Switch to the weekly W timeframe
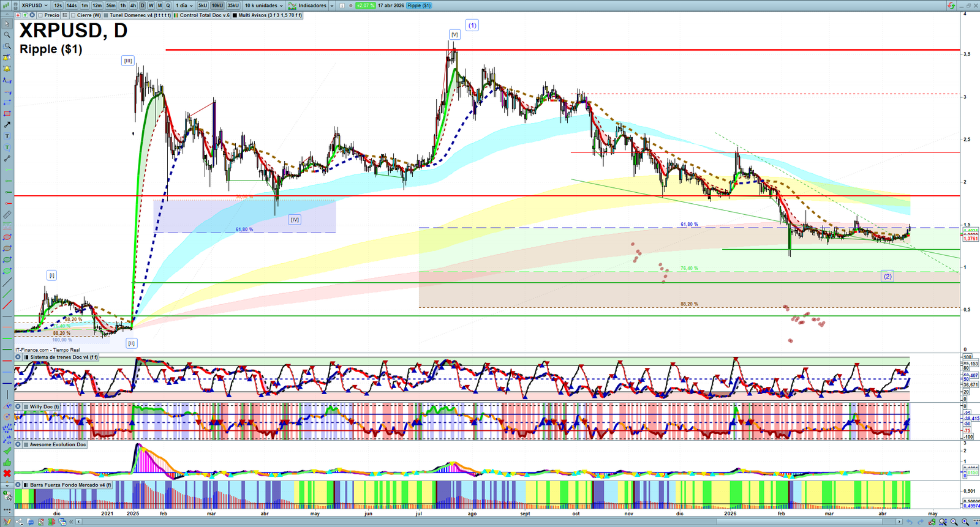 tap(151, 6)
